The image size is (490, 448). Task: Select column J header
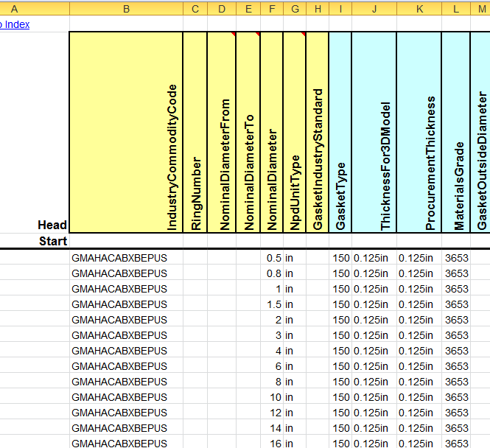click(x=374, y=9)
